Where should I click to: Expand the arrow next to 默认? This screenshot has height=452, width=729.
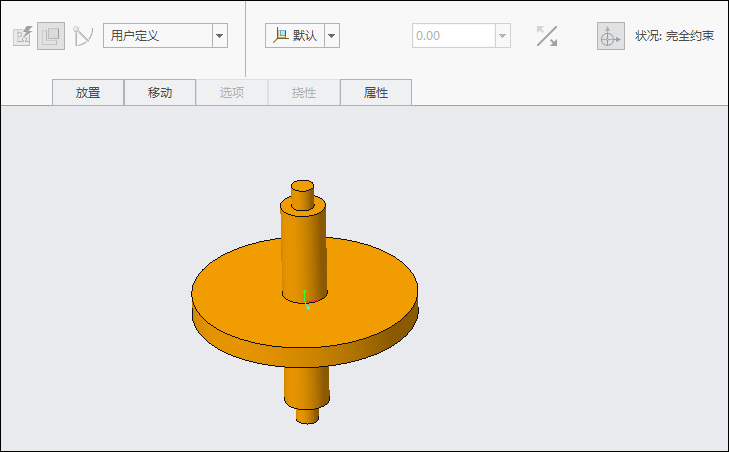pos(332,35)
